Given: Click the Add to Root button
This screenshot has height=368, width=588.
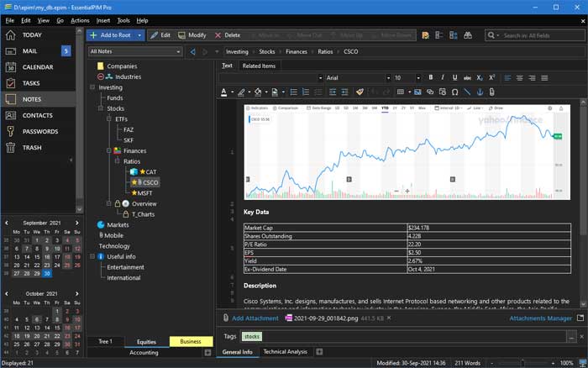Looking at the screenshot, I should click(x=112, y=35).
